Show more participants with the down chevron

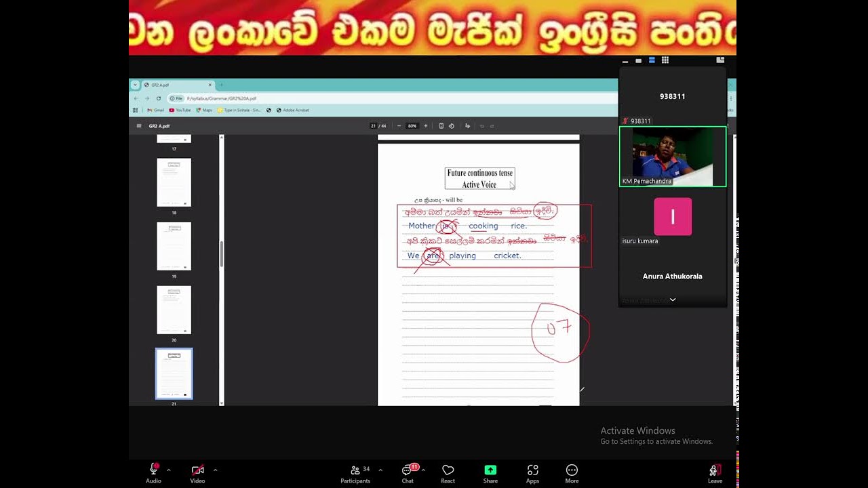point(673,300)
